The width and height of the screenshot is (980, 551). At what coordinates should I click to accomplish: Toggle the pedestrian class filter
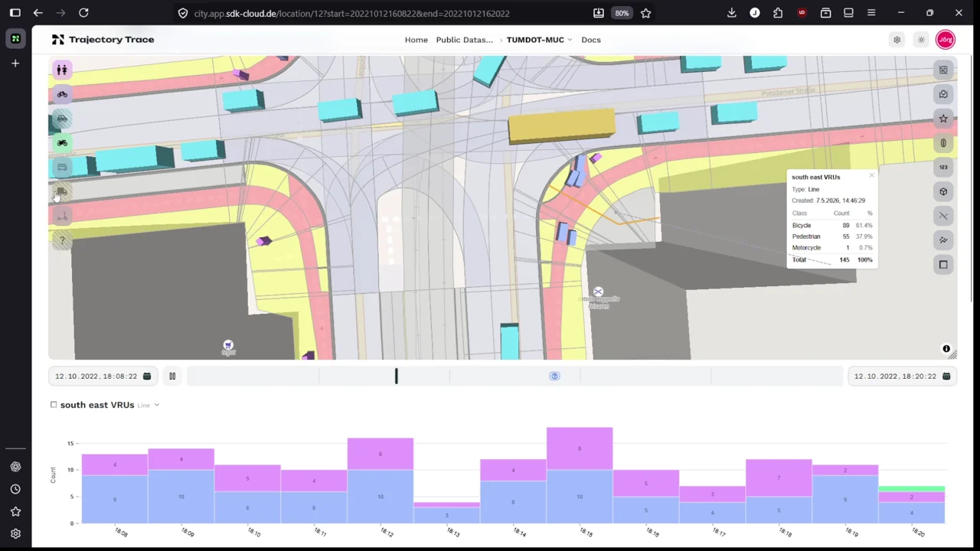click(x=62, y=70)
